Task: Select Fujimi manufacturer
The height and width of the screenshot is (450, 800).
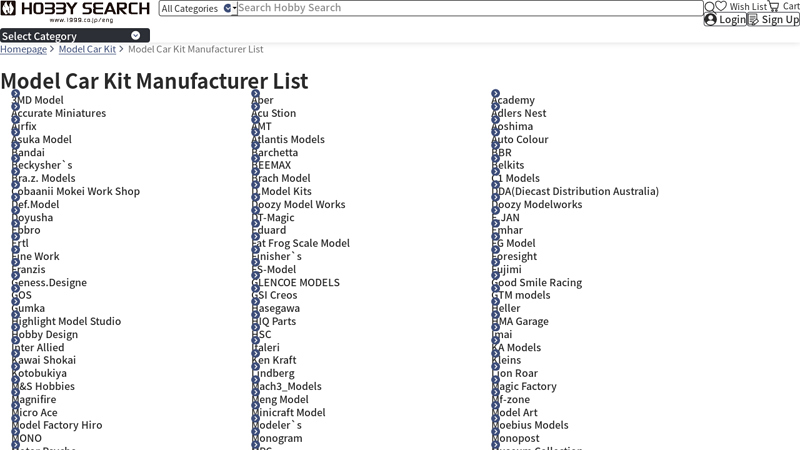Action: [506, 269]
